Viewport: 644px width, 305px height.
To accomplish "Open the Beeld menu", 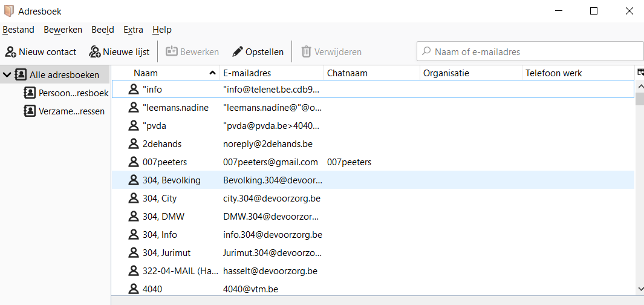I will point(102,30).
